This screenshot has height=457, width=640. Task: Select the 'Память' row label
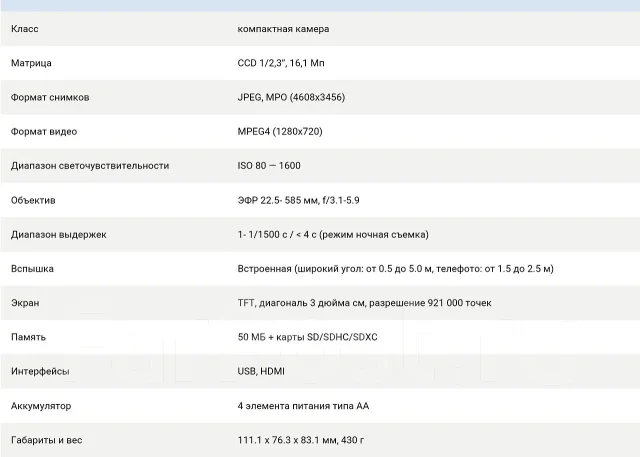(28, 337)
